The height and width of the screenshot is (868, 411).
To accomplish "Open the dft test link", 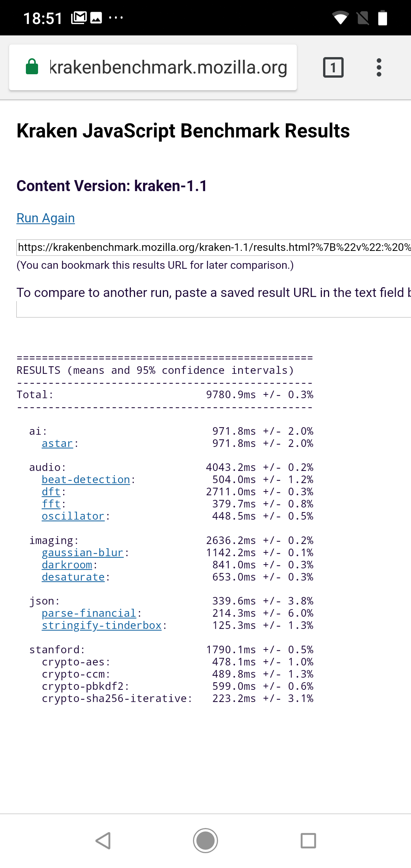I will click(x=51, y=492).
